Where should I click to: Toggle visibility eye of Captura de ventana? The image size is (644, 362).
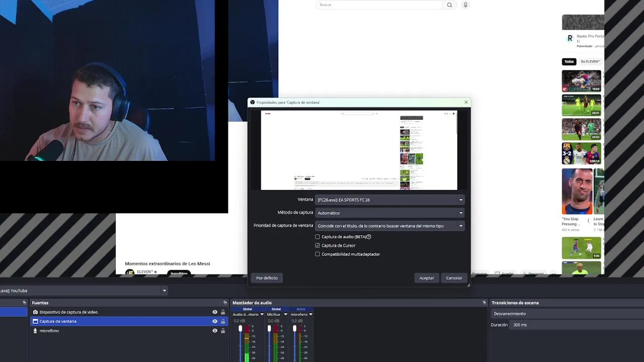pos(215,321)
